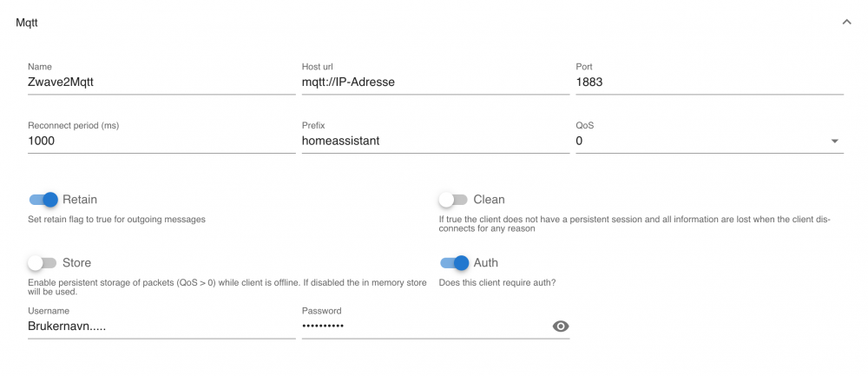Turn off the Auth switch

pos(454,262)
